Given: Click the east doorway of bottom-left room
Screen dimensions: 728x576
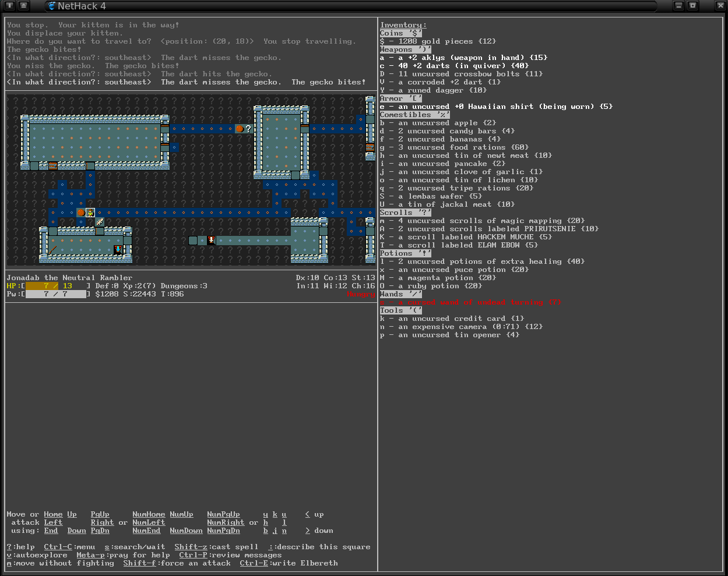Looking at the screenshot, I should [128, 240].
